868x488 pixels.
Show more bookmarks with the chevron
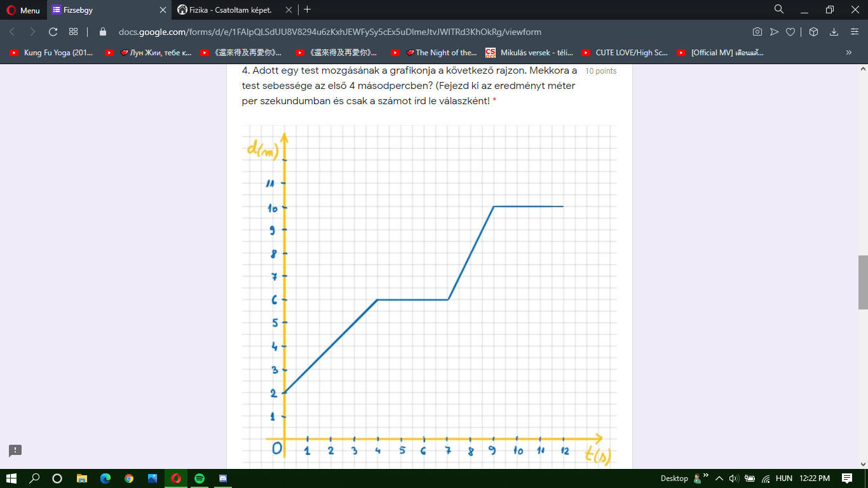(x=848, y=53)
